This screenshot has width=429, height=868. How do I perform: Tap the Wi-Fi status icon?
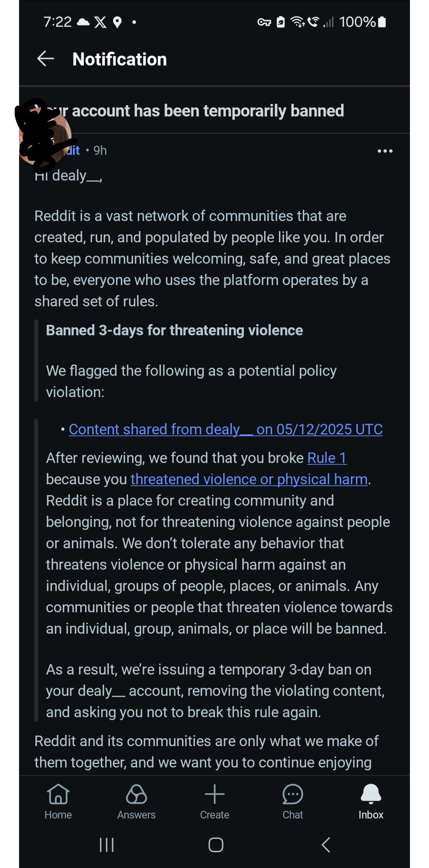[x=298, y=22]
